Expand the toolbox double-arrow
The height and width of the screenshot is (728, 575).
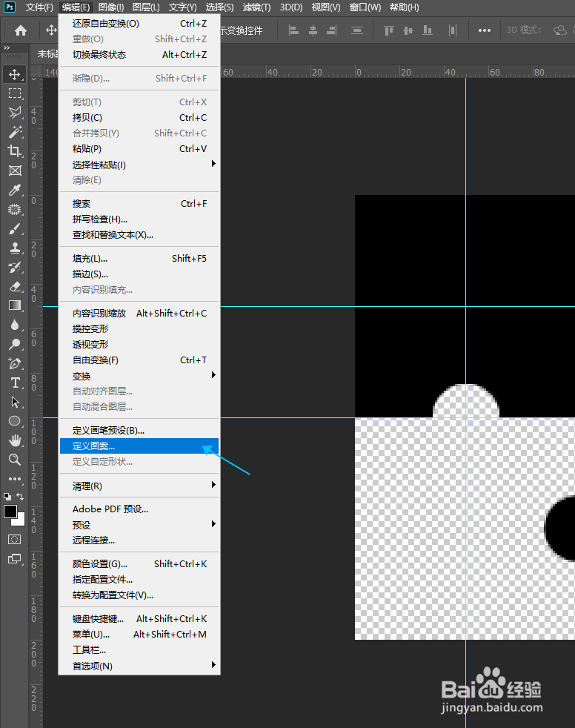7,48
